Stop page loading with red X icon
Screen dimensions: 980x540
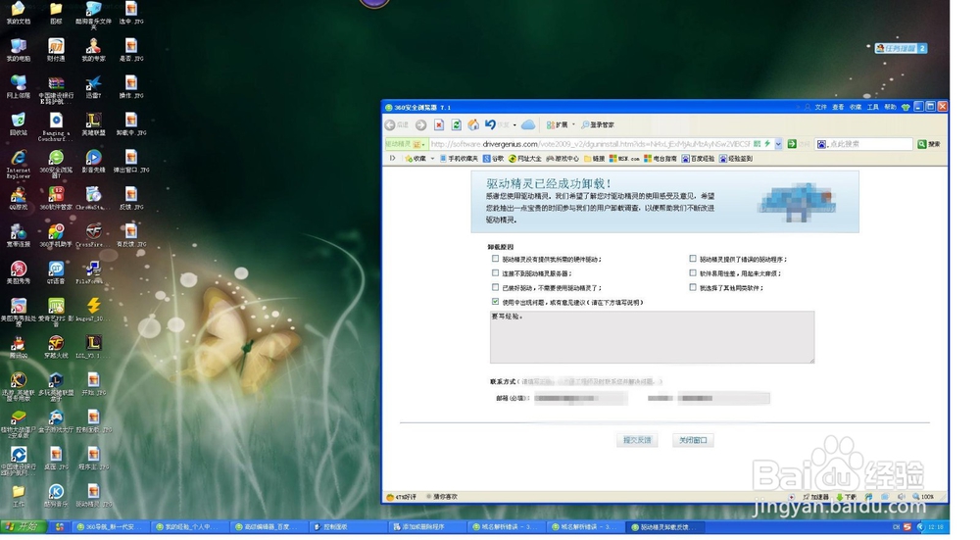(x=439, y=125)
